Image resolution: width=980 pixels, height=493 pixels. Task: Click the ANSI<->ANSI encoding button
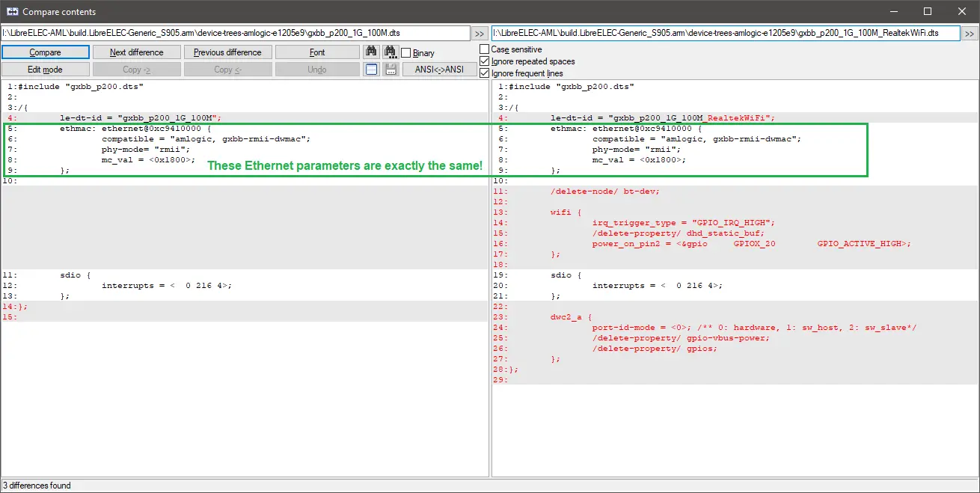click(x=439, y=70)
